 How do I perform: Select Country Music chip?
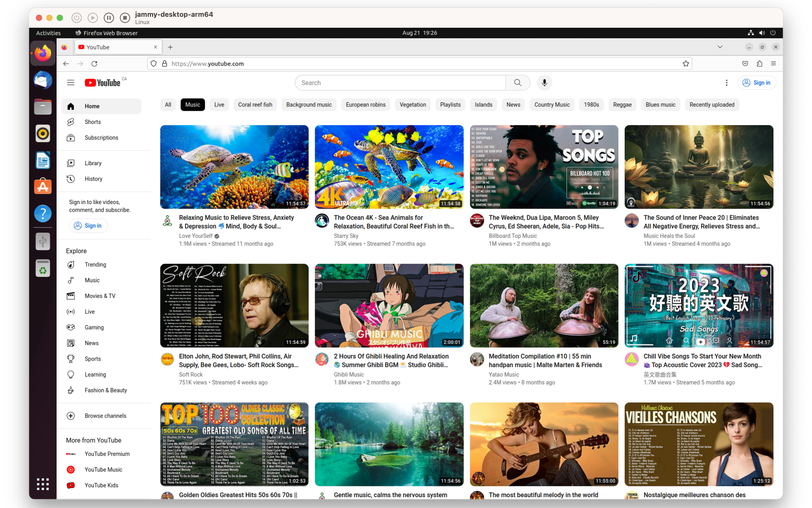coord(551,105)
